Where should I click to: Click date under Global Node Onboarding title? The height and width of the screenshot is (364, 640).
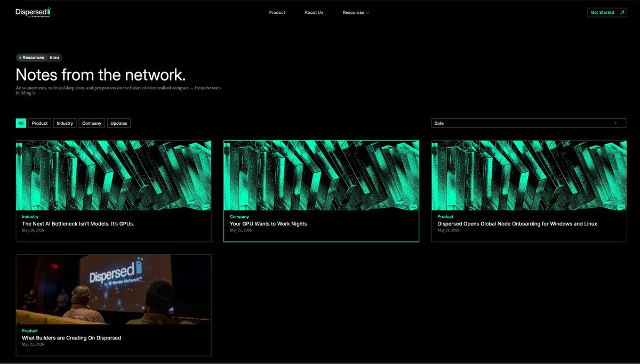click(449, 230)
